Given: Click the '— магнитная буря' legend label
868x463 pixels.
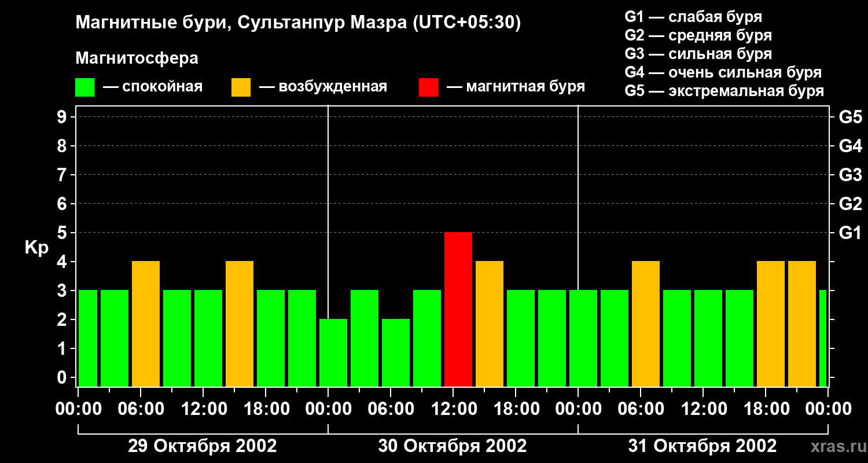Looking at the screenshot, I should (x=516, y=87).
